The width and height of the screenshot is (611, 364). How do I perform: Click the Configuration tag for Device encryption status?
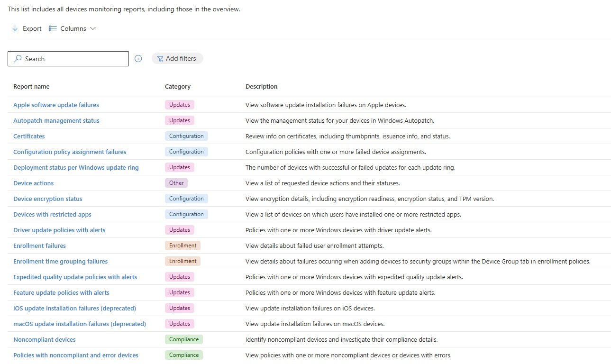pyautogui.click(x=186, y=199)
